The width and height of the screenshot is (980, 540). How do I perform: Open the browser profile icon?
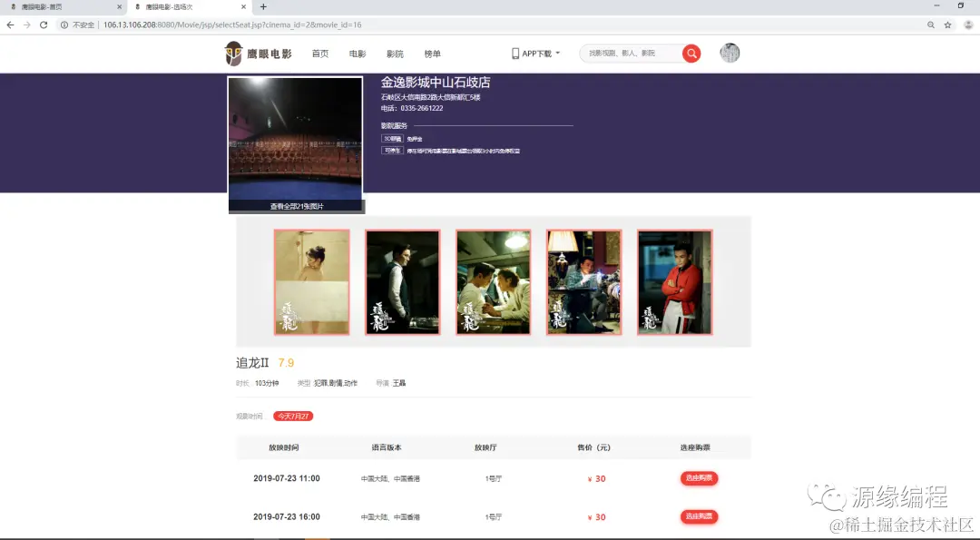[968, 25]
